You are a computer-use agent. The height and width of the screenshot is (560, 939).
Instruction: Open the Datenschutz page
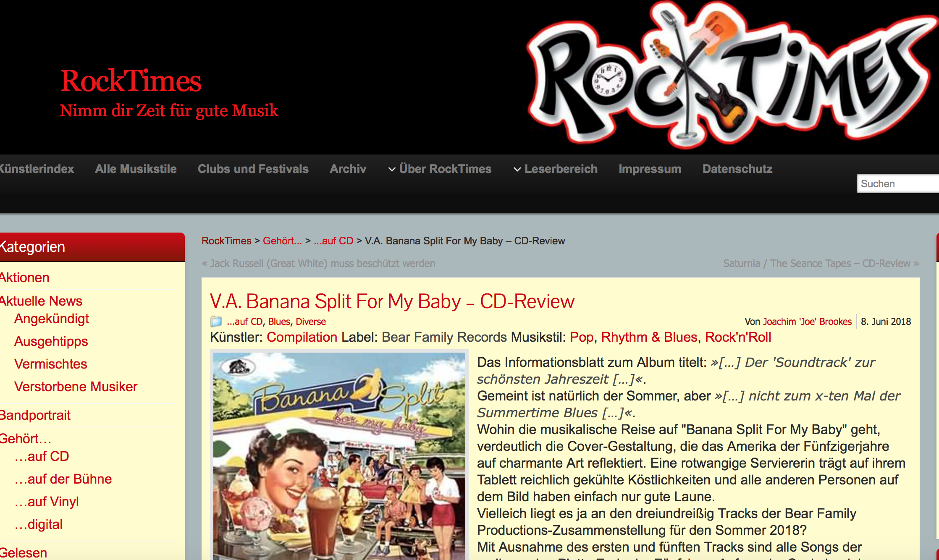737,169
